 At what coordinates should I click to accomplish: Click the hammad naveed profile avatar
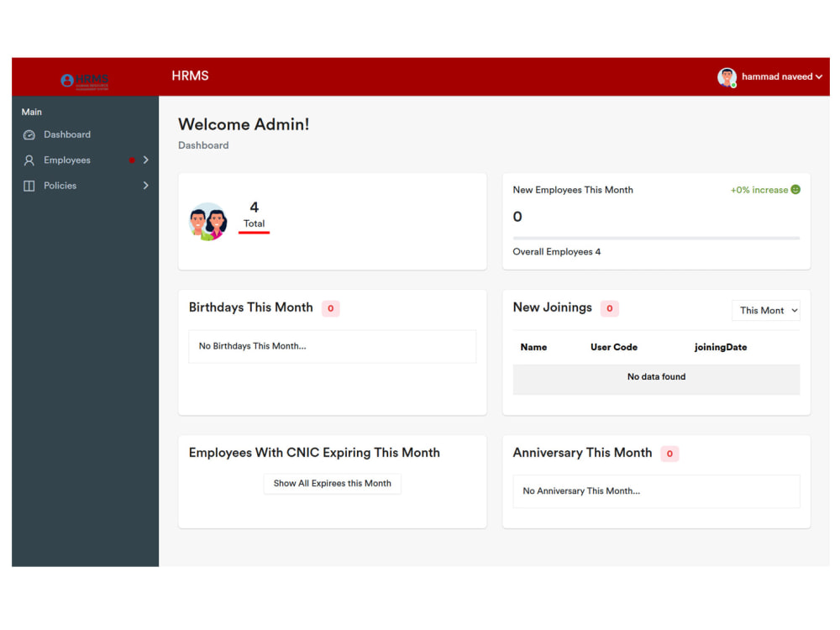(x=727, y=77)
